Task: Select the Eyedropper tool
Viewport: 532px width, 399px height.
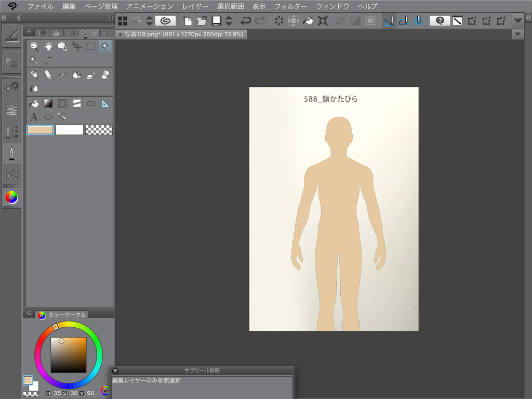Action: tap(48, 60)
